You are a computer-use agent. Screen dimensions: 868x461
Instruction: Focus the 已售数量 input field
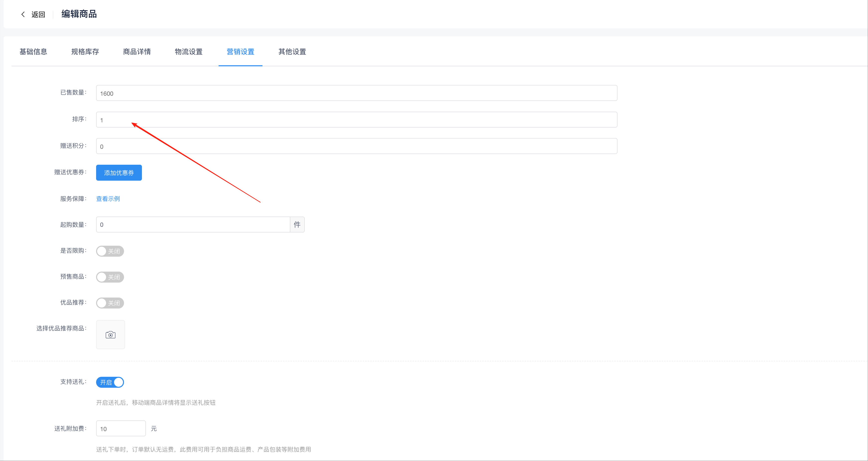(356, 93)
